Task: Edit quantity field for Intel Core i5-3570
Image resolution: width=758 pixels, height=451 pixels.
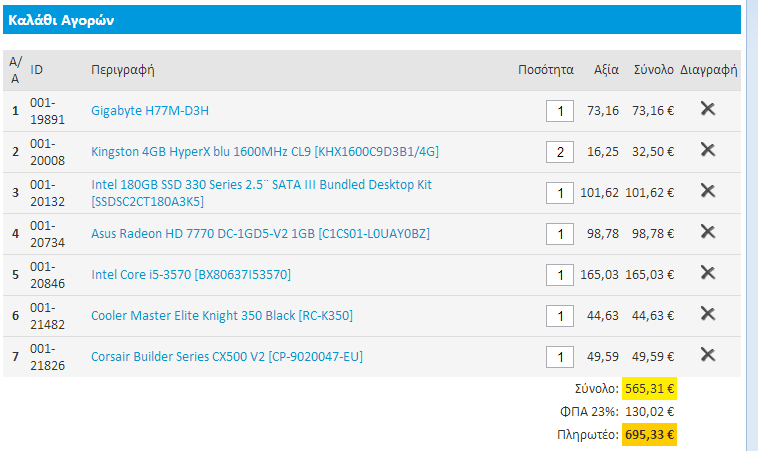Action: (560, 276)
